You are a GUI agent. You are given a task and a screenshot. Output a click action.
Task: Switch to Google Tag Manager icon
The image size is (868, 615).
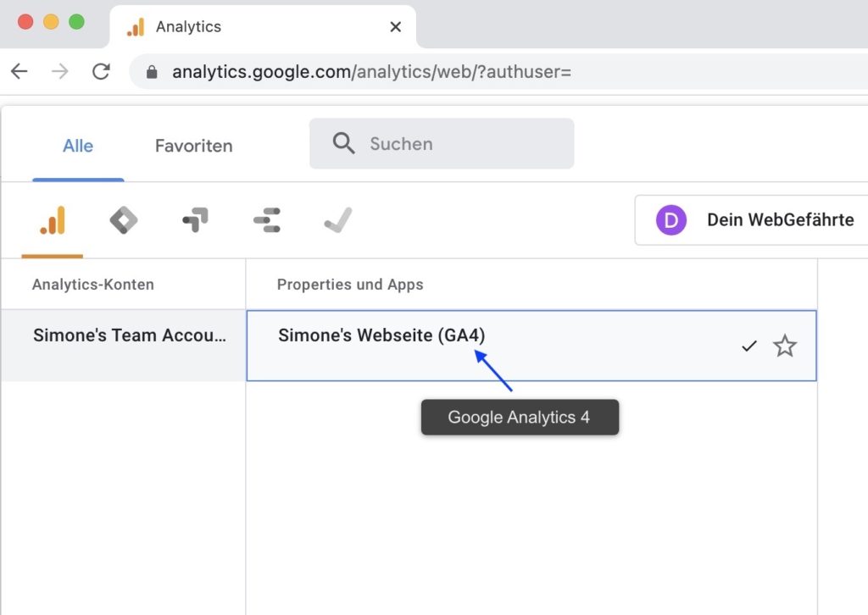pos(124,220)
